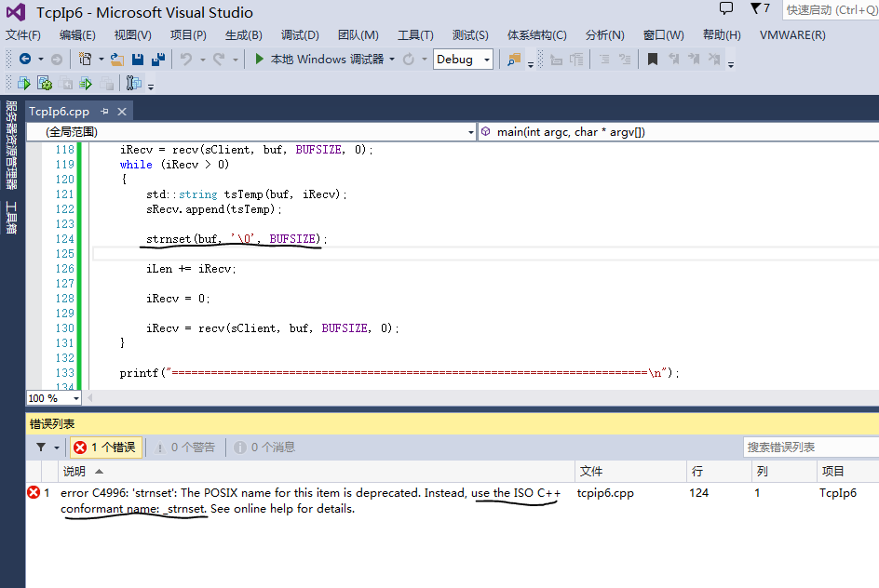This screenshot has width=879, height=588.
Task: Save the current file with Save icon
Action: [x=138, y=60]
